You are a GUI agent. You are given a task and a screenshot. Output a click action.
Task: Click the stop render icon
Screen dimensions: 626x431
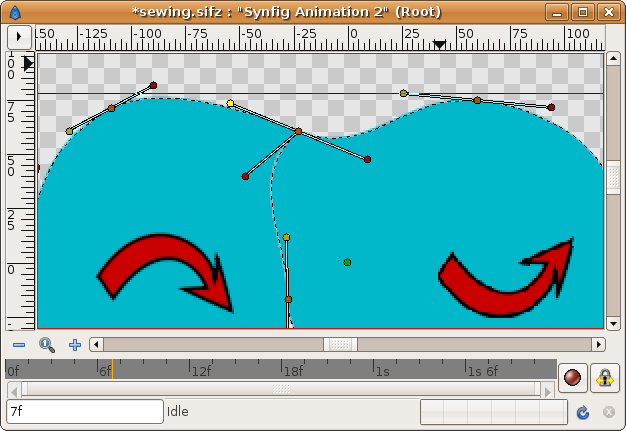click(x=609, y=412)
